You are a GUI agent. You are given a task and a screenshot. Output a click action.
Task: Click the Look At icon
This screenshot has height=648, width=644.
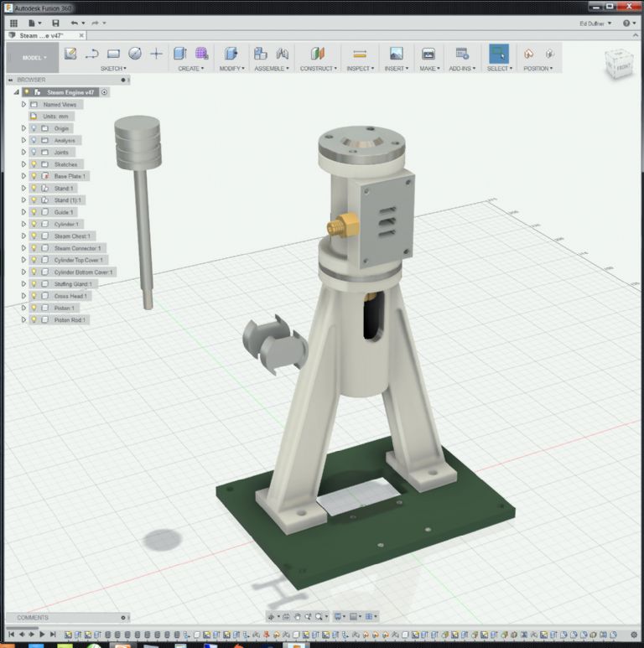286,617
